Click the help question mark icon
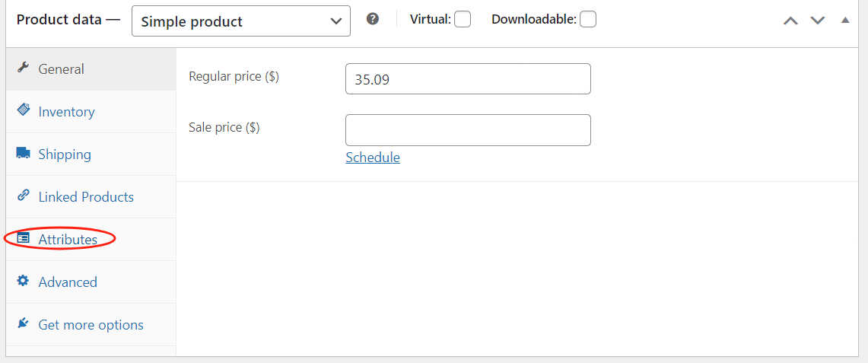 tap(373, 19)
